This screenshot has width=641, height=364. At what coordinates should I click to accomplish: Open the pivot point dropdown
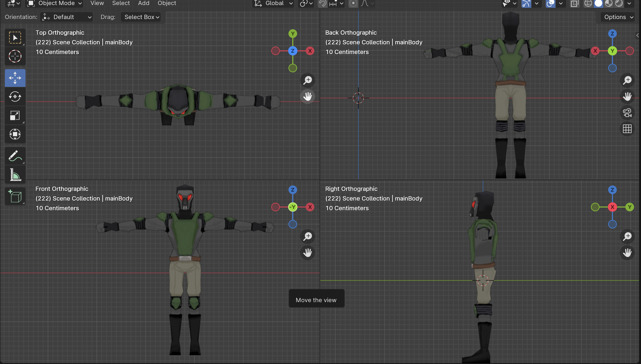click(306, 3)
